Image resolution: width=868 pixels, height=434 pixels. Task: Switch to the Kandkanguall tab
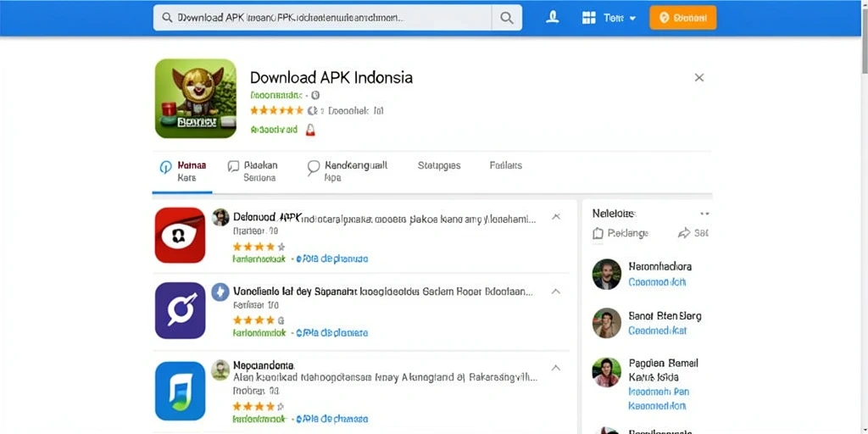[x=347, y=171]
